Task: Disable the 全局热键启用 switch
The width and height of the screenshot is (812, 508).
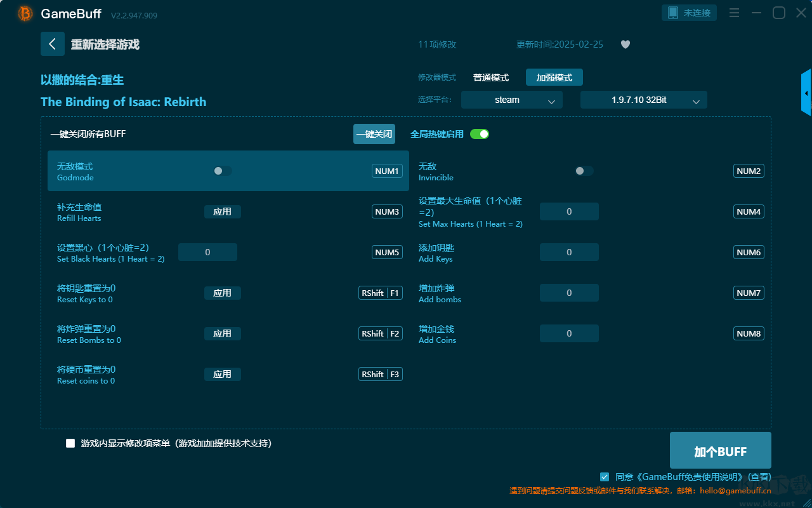Action: tap(480, 134)
